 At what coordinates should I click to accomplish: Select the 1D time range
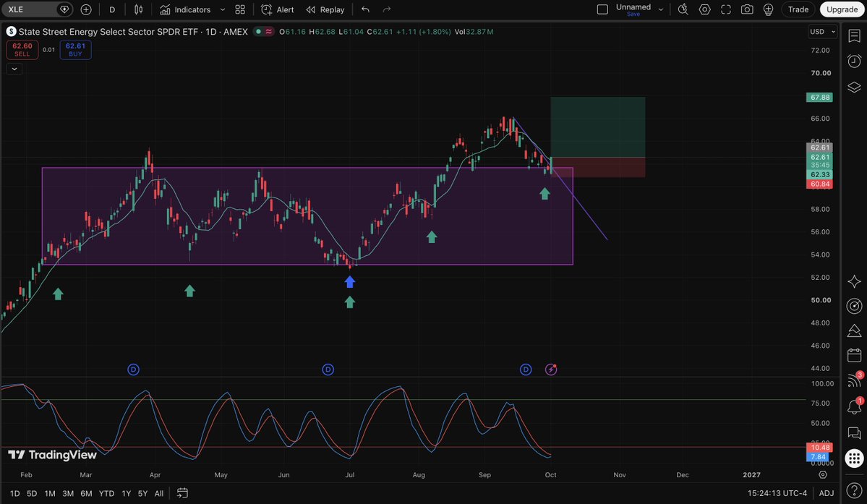[x=15, y=493]
